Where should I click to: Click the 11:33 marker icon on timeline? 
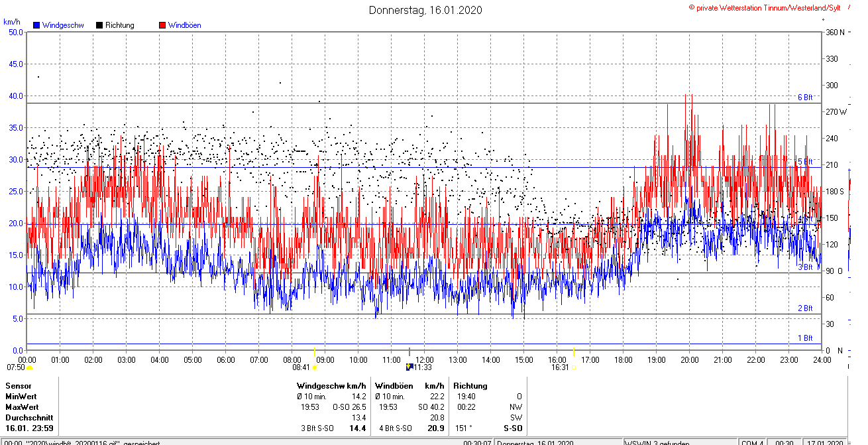tap(409, 366)
